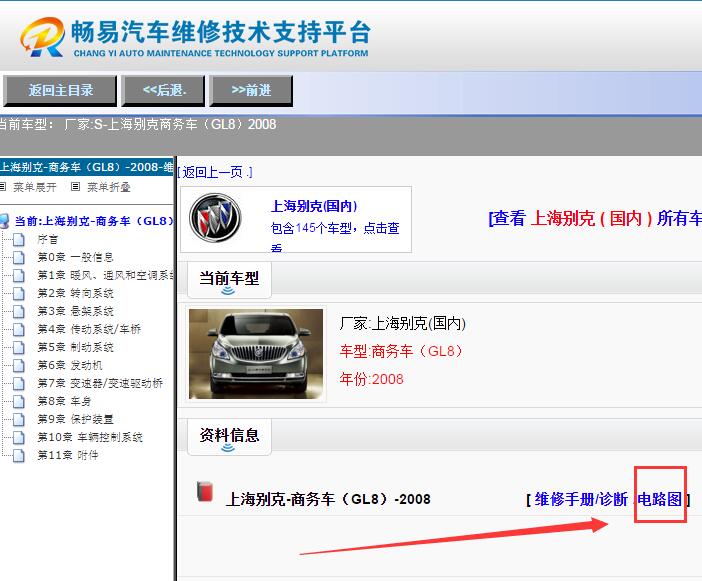Click the page icon beside 第6章
This screenshot has width=702, height=581.
(19, 366)
